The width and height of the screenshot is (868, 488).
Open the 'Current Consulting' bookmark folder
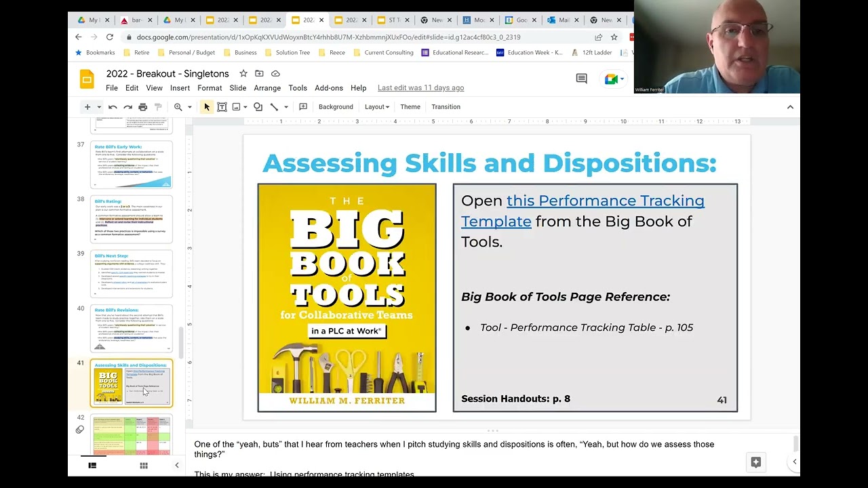click(383, 52)
